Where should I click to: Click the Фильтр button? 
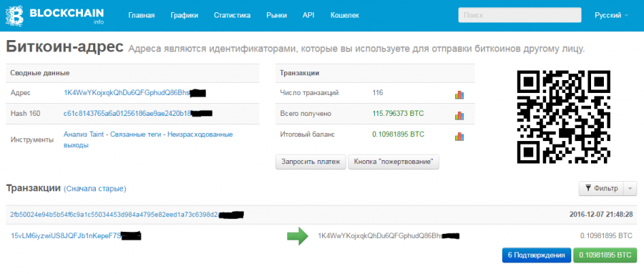(x=601, y=189)
